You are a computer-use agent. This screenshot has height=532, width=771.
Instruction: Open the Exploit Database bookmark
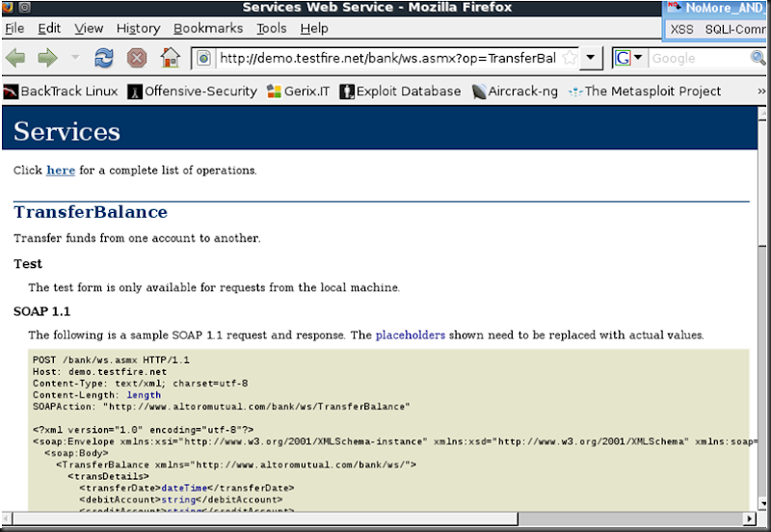click(400, 92)
